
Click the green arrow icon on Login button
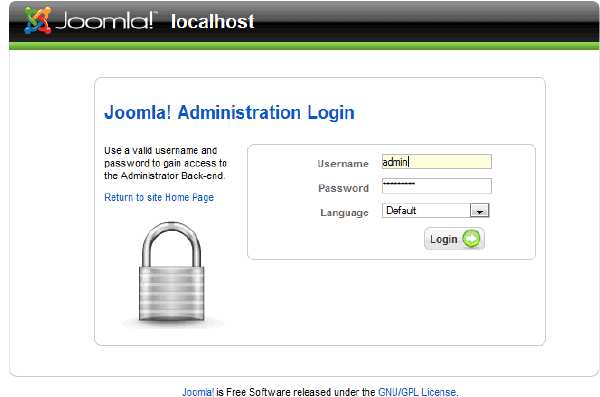point(471,239)
